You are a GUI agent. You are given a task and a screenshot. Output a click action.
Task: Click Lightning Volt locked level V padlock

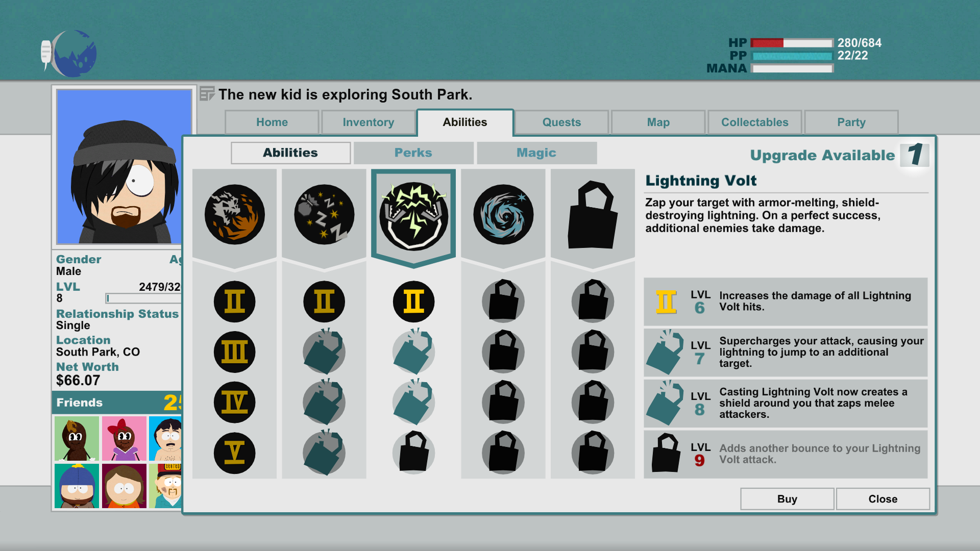pyautogui.click(x=413, y=452)
